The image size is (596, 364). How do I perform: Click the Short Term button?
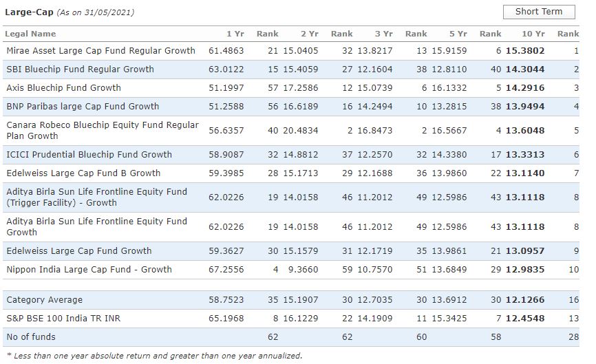[539, 12]
